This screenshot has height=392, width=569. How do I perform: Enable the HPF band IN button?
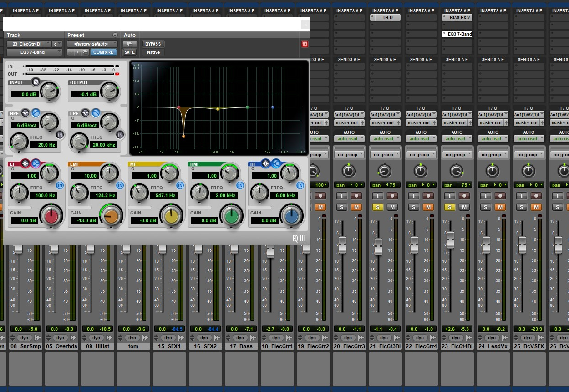(x=60, y=135)
